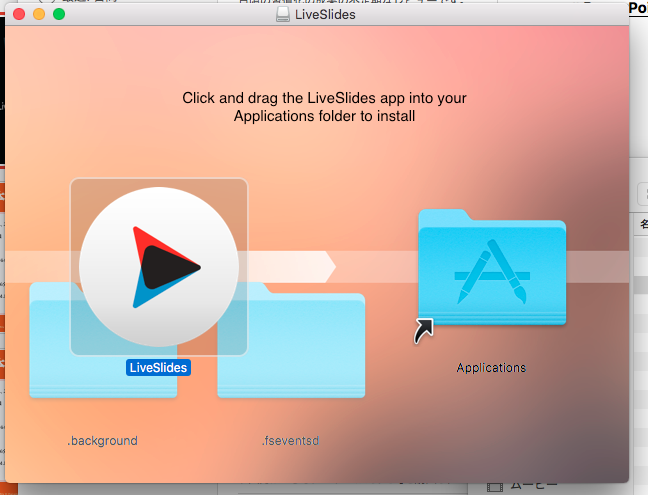Minimize the LiveSlides window with yellow button

39,14
